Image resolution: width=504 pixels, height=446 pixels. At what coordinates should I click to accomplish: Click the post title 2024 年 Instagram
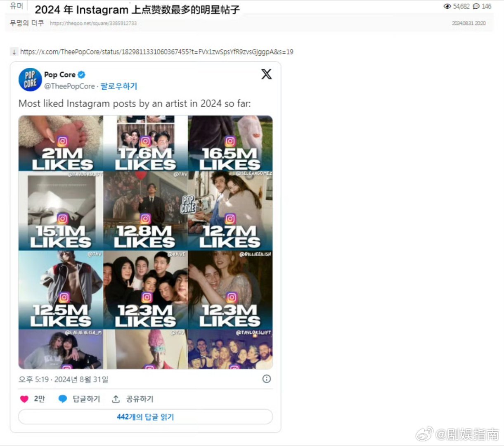click(x=137, y=9)
